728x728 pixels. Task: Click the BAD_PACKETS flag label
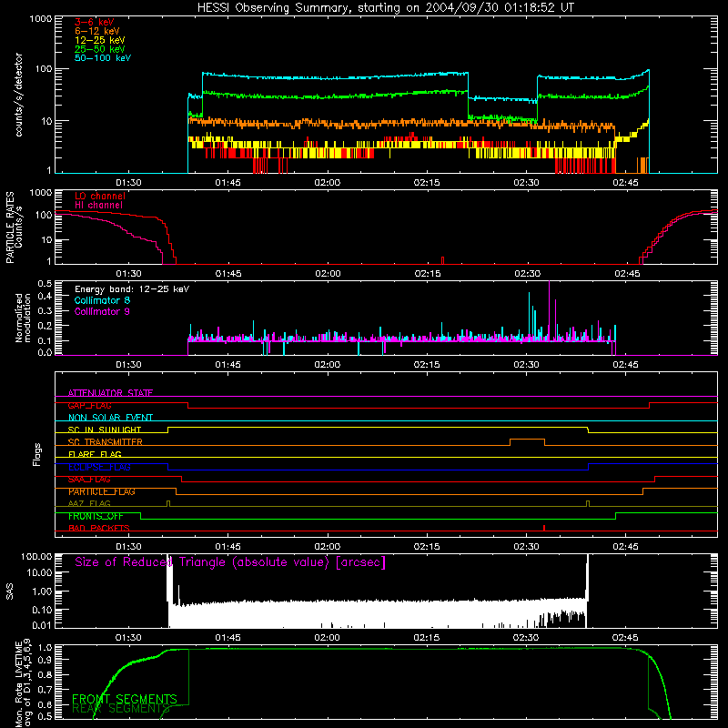pyautogui.click(x=99, y=528)
